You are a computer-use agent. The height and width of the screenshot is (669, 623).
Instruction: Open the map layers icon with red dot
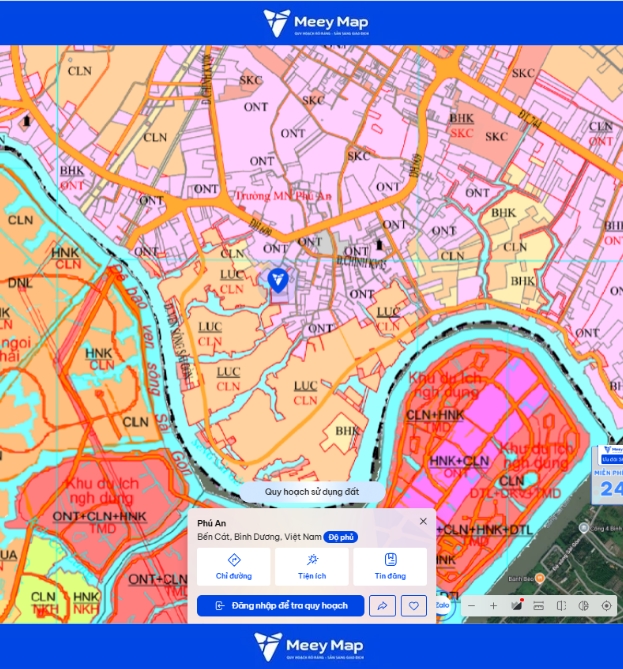pos(517,605)
